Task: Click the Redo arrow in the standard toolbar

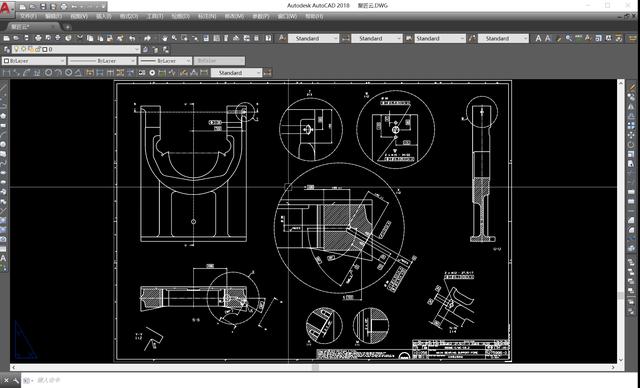Action: coord(147,38)
